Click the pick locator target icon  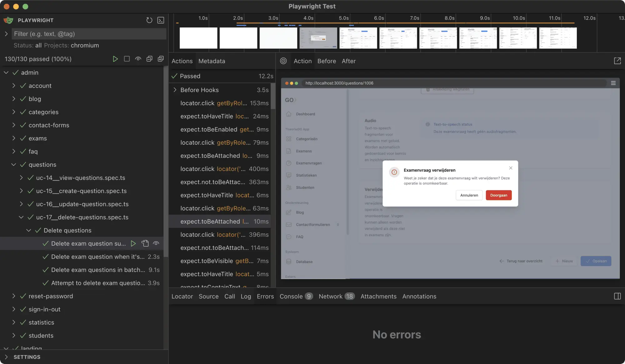click(283, 61)
